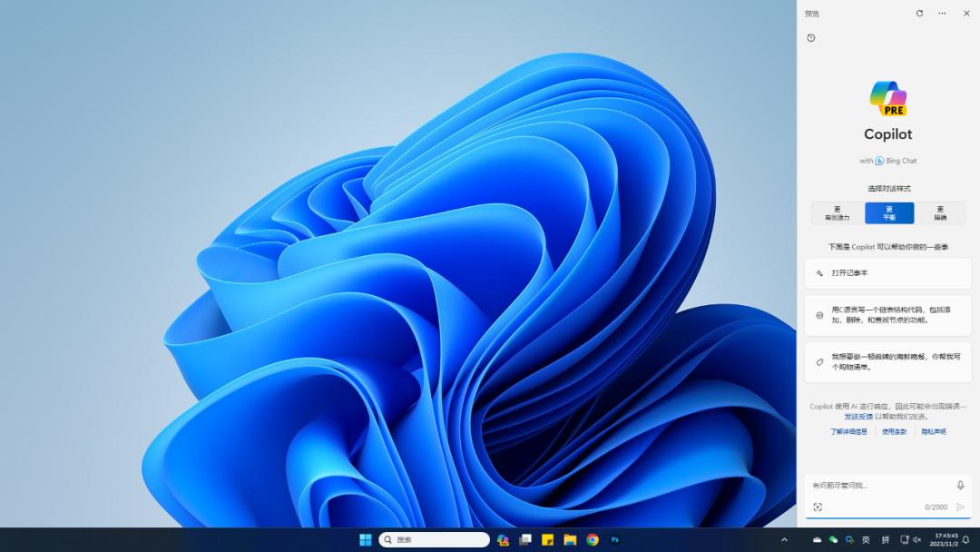Open File Explorer from the taskbar

coord(570,539)
